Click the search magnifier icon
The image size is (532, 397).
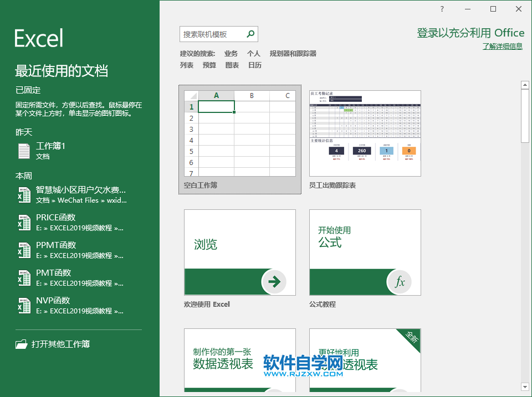tap(250, 34)
